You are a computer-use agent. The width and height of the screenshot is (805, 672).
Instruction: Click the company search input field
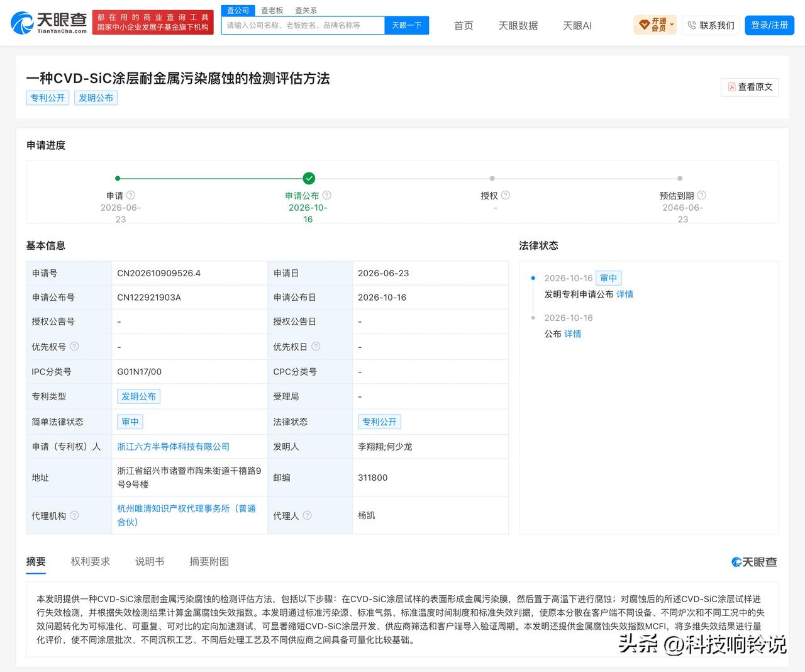[x=303, y=25]
